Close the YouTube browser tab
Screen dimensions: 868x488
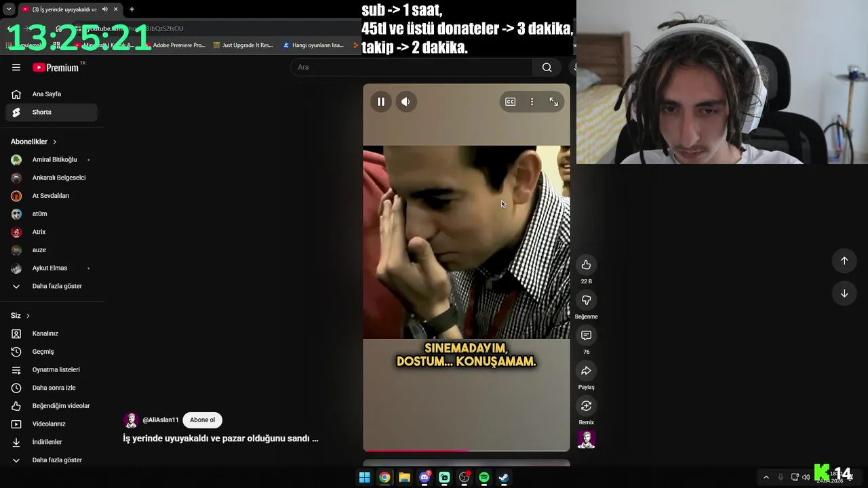tap(116, 9)
